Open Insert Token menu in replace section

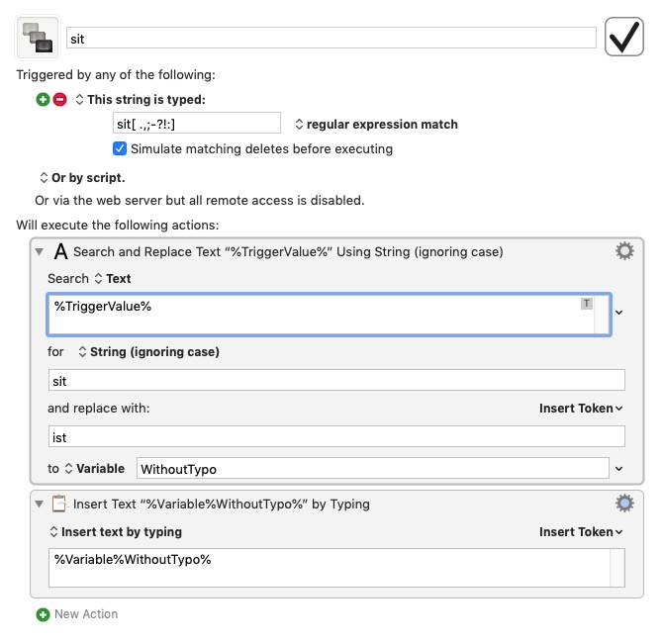coord(581,409)
